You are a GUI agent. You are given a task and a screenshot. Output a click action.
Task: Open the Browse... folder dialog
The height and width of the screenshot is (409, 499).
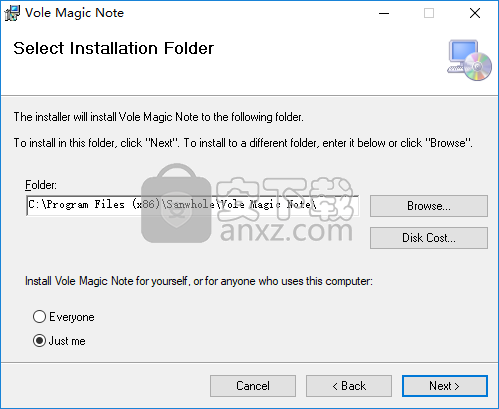pos(429,206)
